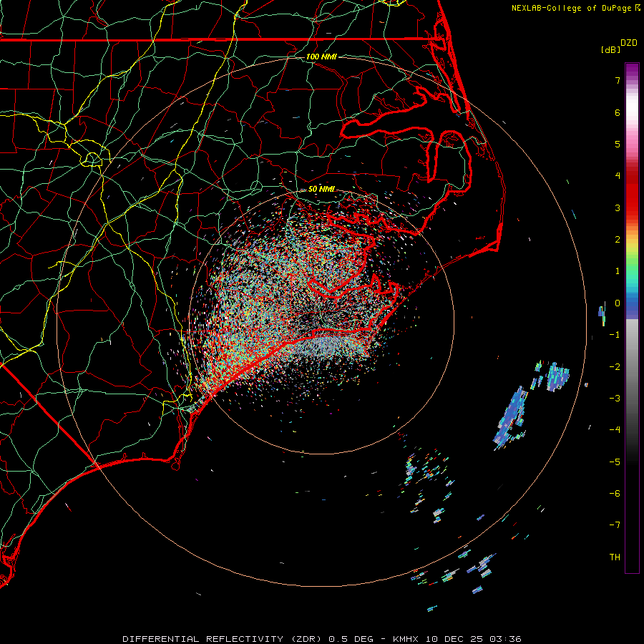
Task: Click the red 3 dB band of color bar
Action: click(x=632, y=208)
